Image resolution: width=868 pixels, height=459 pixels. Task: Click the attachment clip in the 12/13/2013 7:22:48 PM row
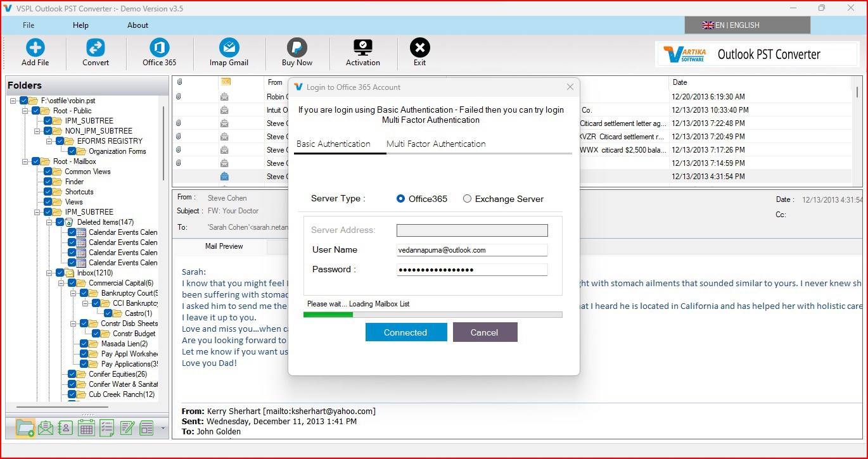pos(179,123)
